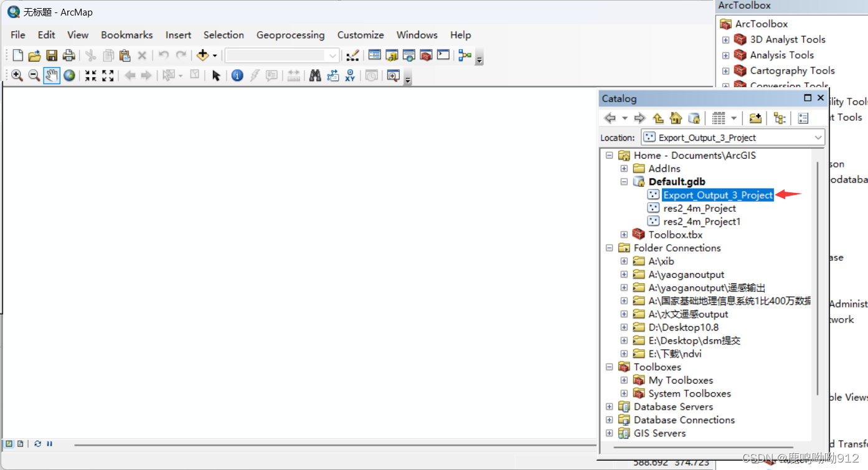Launch ModelBuilder window
Image resolution: width=868 pixels, height=470 pixels.
pyautogui.click(x=465, y=55)
